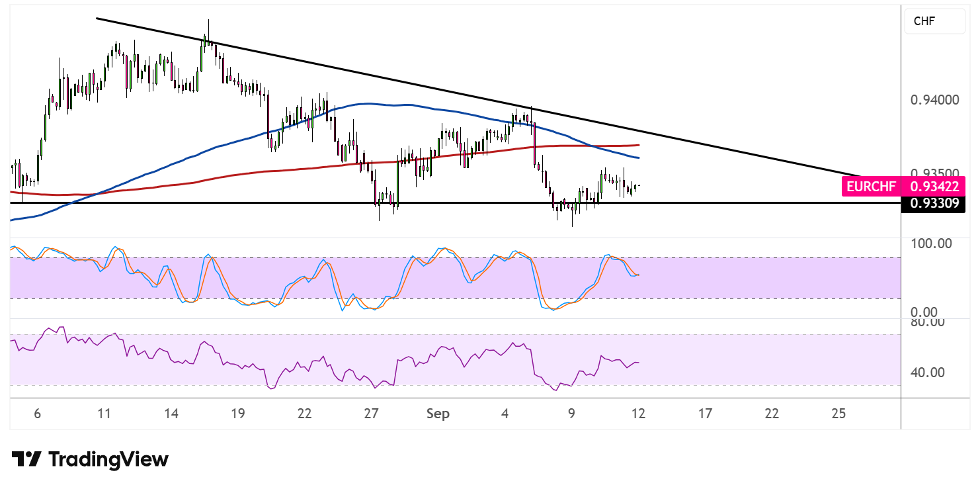
Task: Select the black horizontal support line
Action: pyautogui.click(x=456, y=202)
